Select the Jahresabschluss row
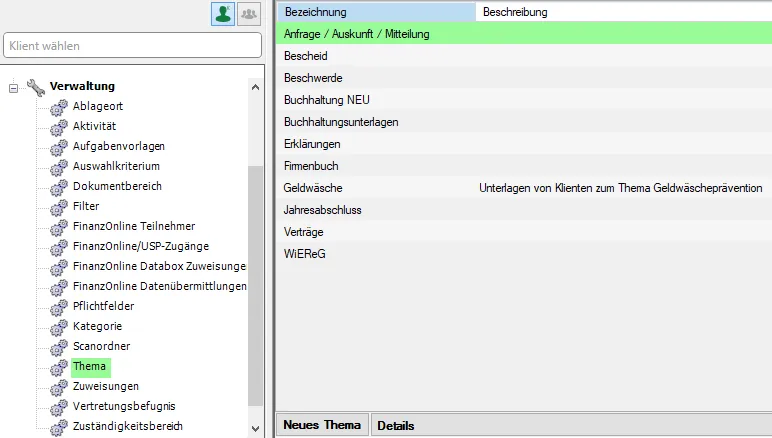The image size is (772, 438). (x=524, y=210)
